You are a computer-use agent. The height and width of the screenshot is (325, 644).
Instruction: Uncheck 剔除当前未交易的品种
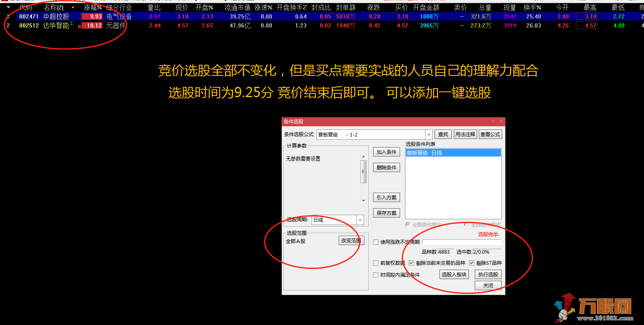411,263
